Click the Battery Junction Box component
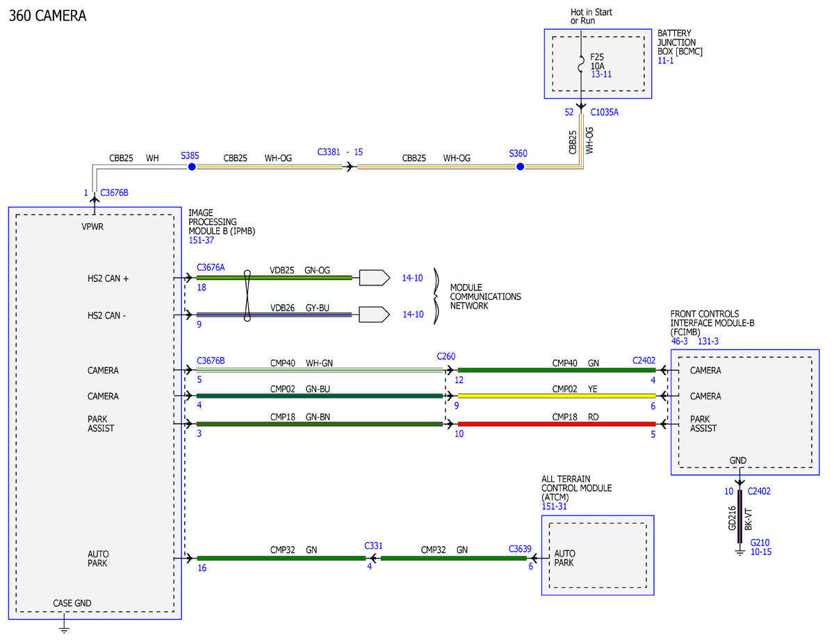Viewport: 834px width, 644px height. point(598,63)
